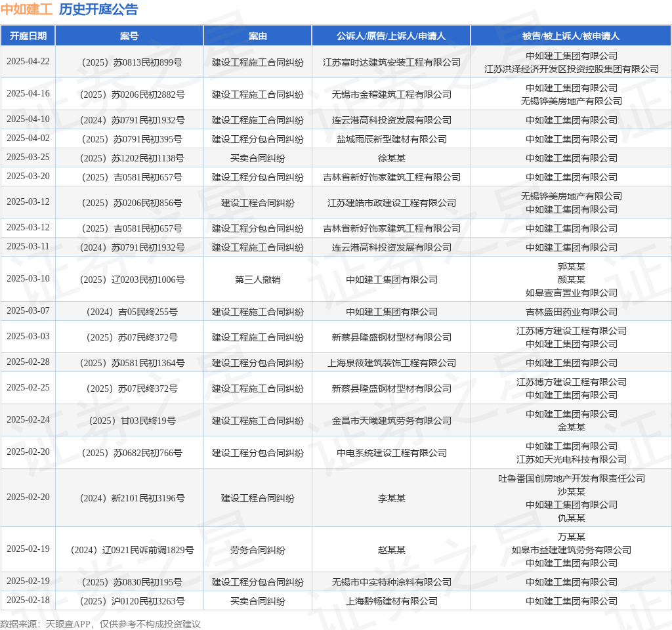Select plaintiff 江苏富时达建筑安装工程有限公司

pos(392,62)
